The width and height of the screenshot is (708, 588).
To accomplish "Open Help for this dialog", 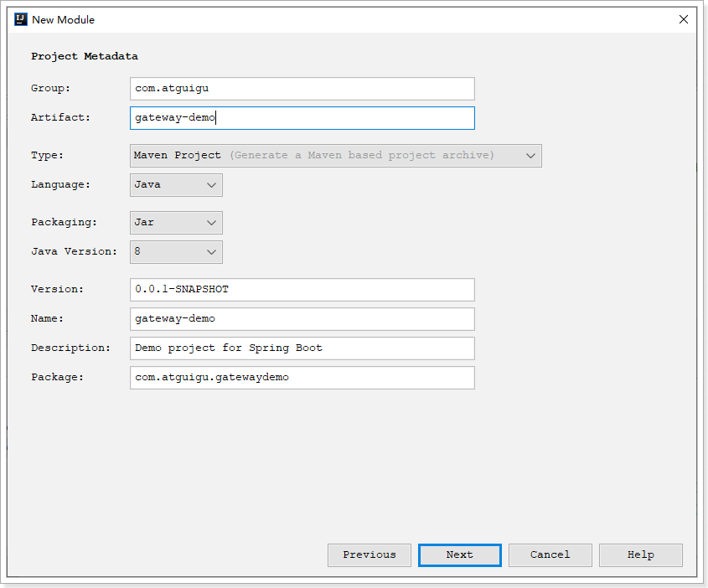I will click(640, 555).
